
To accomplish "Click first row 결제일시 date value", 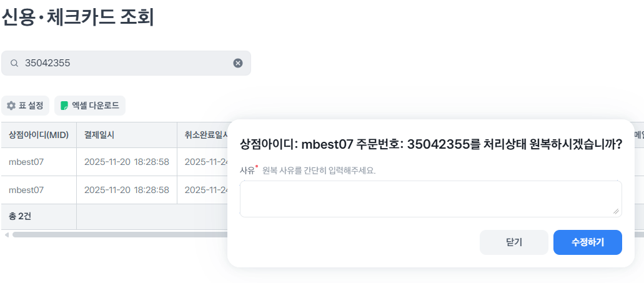I will [126, 162].
